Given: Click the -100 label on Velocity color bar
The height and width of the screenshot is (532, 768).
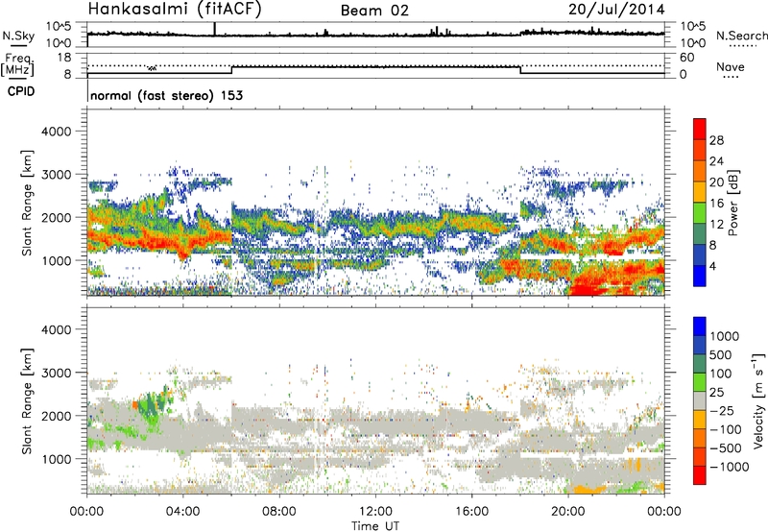Looking at the screenshot, I should pyautogui.click(x=726, y=429).
